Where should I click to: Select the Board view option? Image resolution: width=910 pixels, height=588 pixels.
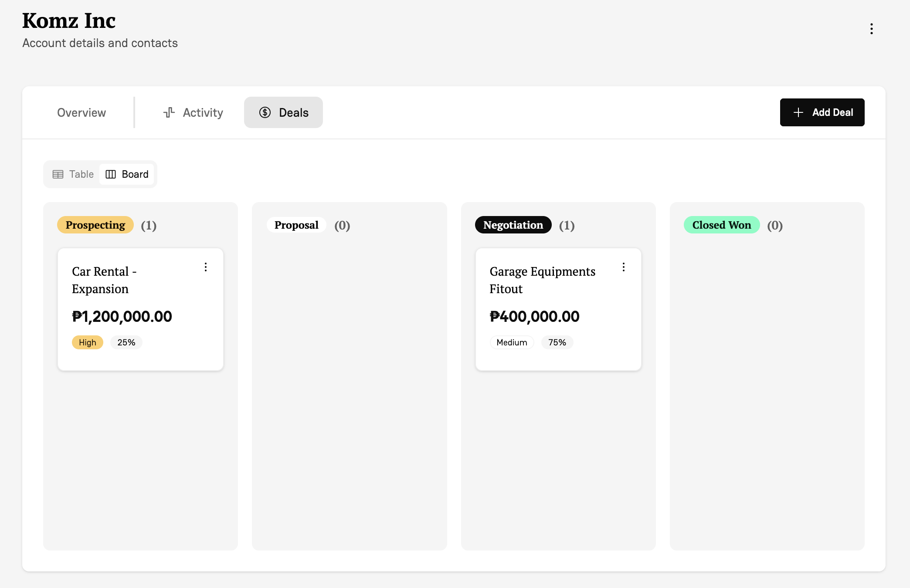click(127, 174)
